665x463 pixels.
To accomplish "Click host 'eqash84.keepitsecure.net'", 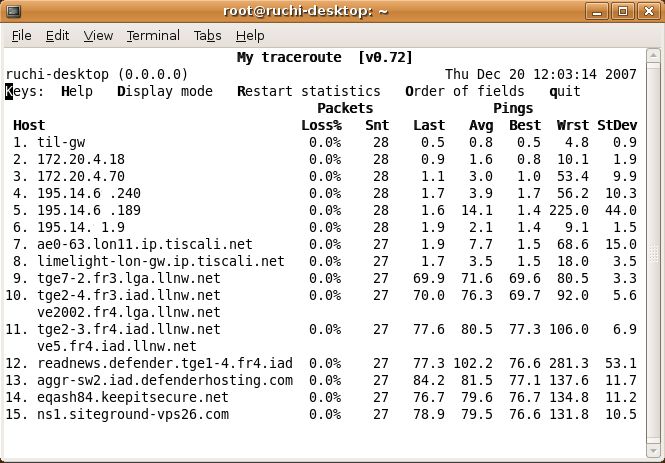I will [133, 398].
